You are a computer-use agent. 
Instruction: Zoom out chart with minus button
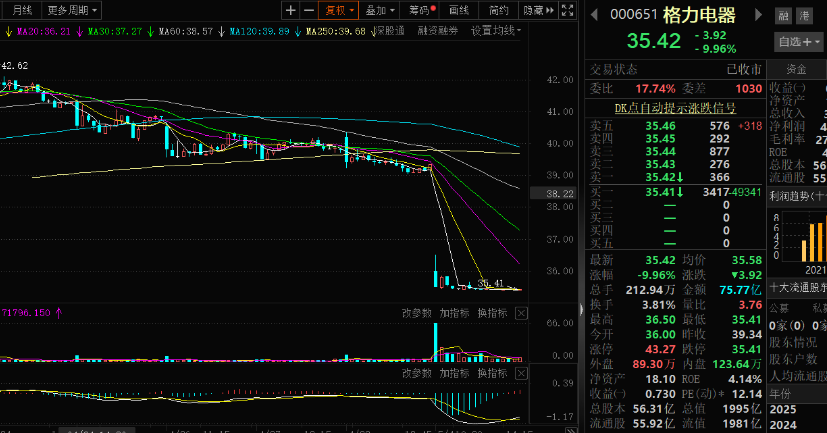click(308, 11)
